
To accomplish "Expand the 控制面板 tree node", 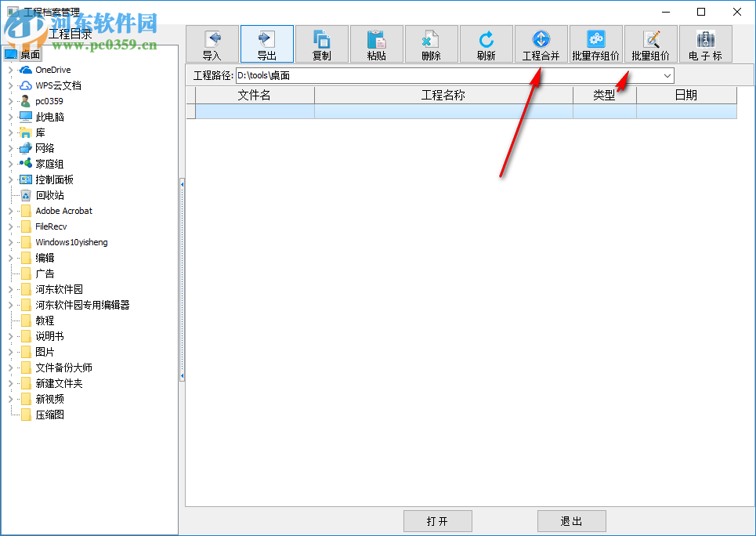I will click(9, 179).
